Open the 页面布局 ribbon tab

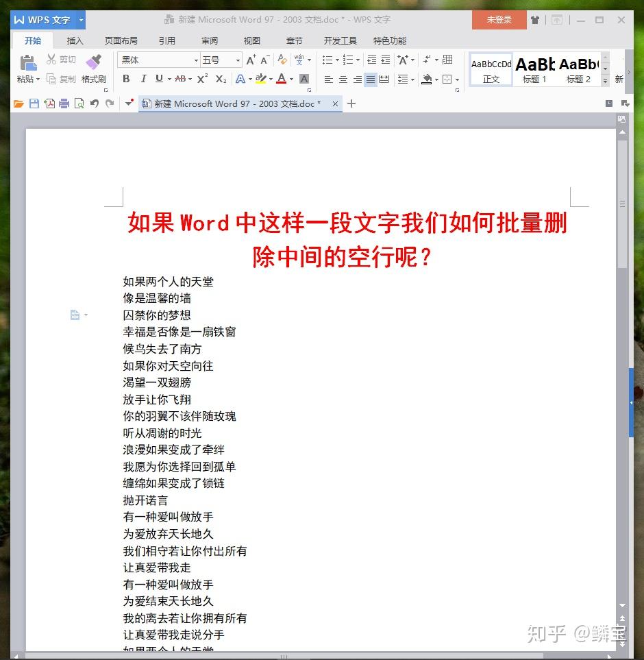tap(121, 40)
